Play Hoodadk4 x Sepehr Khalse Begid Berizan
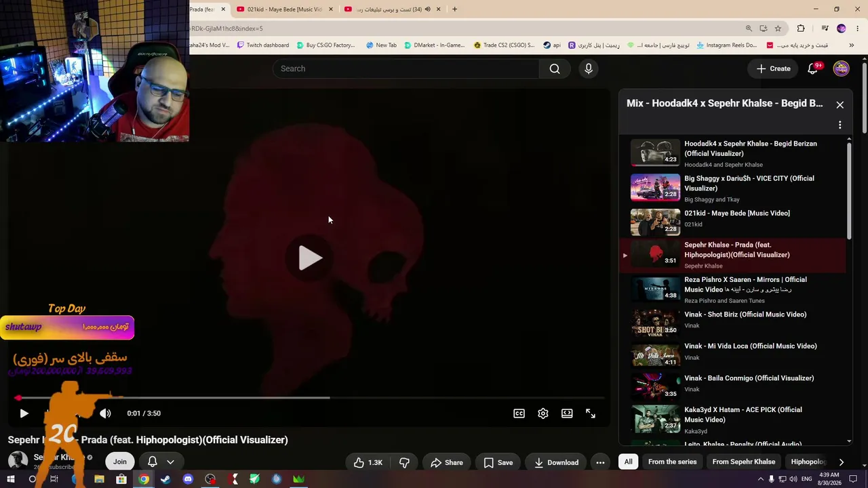 pyautogui.click(x=733, y=153)
